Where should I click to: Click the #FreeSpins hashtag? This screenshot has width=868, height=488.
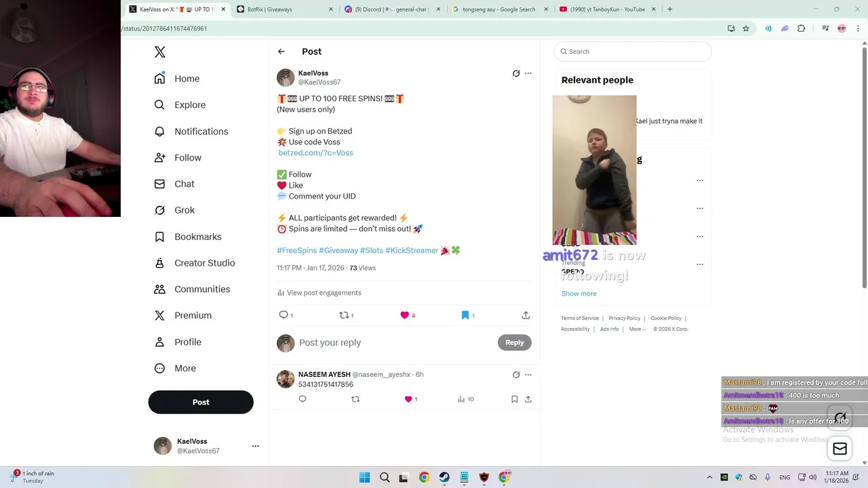(296, 250)
